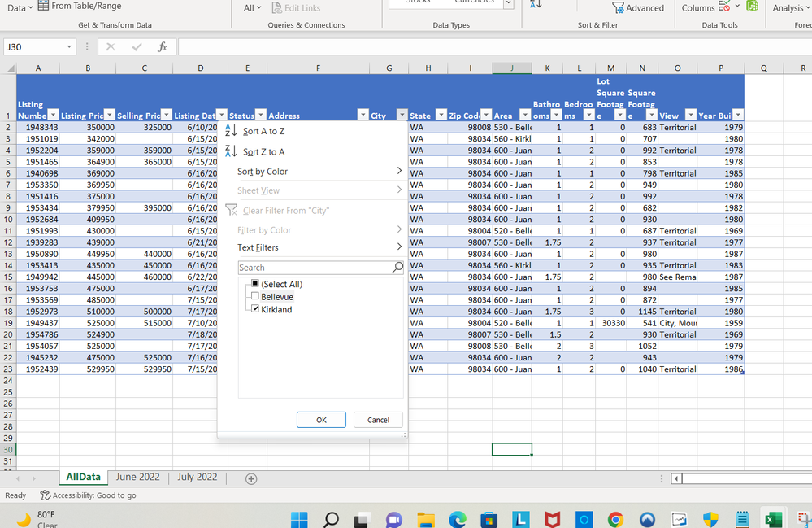Viewport: 812px width, 528px height.
Task: Click the Cancel button in filter menu
Action: 378,420
